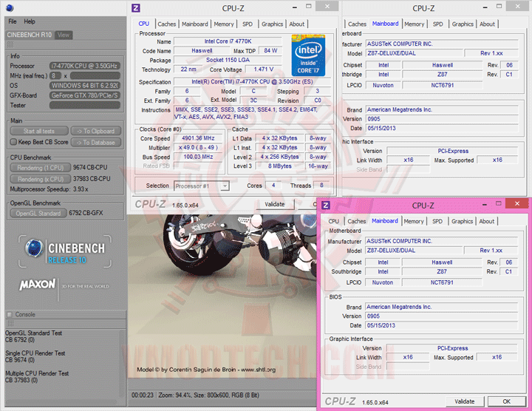
Task: Open Graphics tab in CPU window
Action: click(x=272, y=24)
